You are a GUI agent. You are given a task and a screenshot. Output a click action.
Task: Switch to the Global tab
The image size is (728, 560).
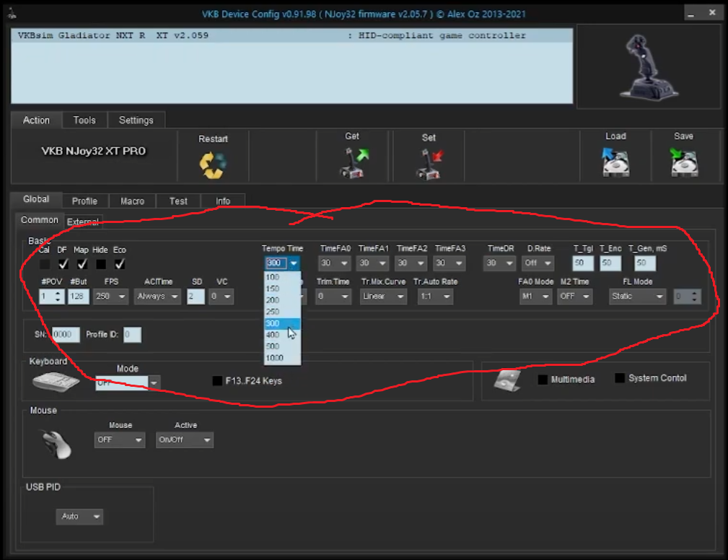[36, 199]
